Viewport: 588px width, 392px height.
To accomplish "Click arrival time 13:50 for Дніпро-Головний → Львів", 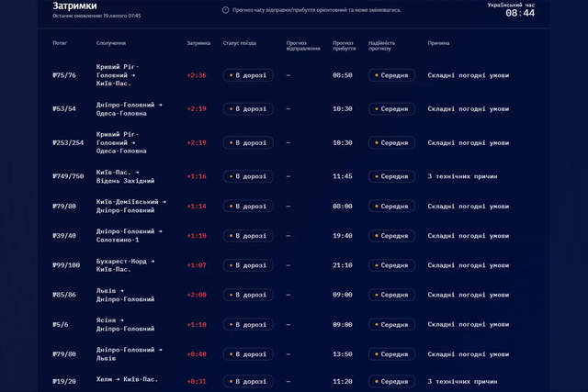I will pyautogui.click(x=343, y=354).
